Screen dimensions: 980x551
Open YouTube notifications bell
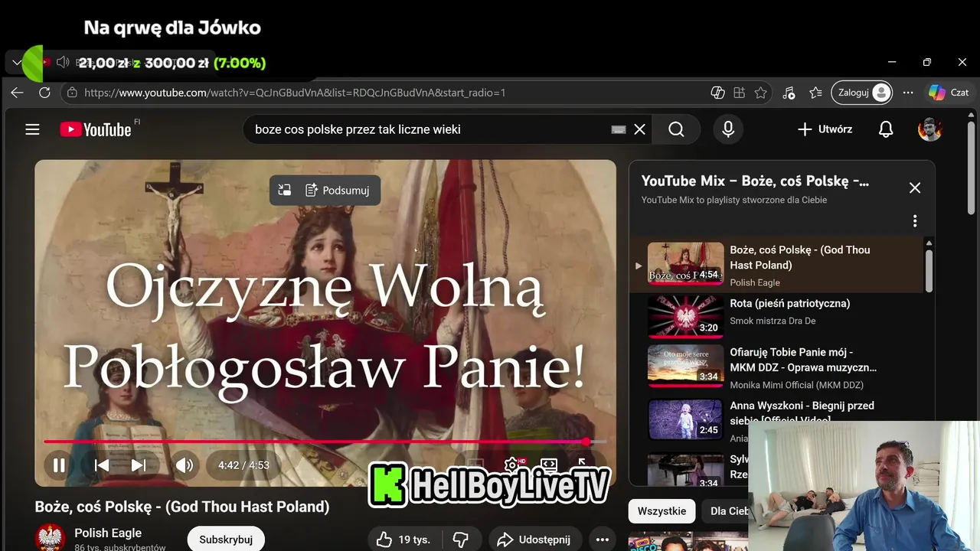[886, 129]
